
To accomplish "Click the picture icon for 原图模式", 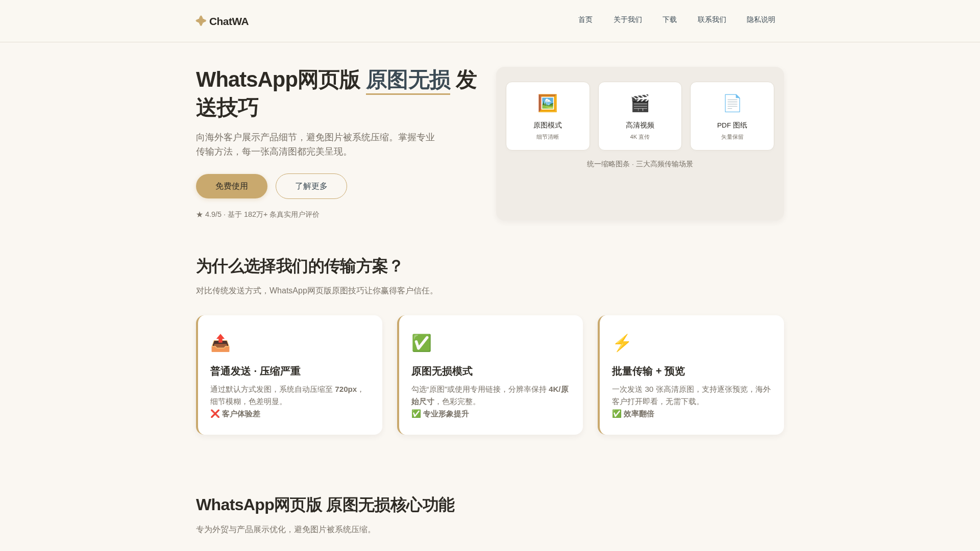I will click(548, 104).
